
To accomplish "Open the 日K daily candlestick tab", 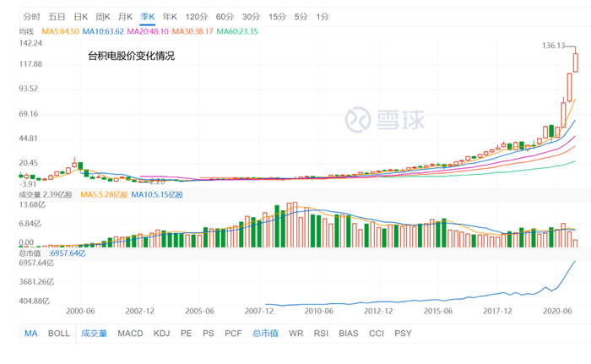I will 80,17.
